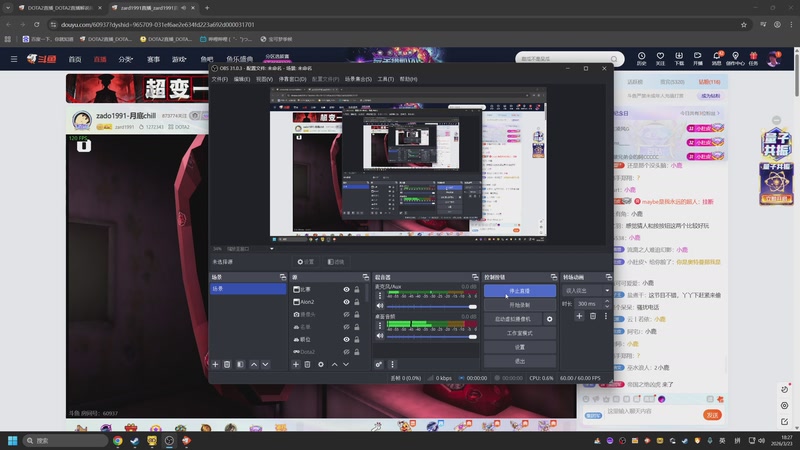Viewport: 800px width, 450px height.
Task: Expand Douyu category dropdown in navigation
Action: tap(126, 59)
